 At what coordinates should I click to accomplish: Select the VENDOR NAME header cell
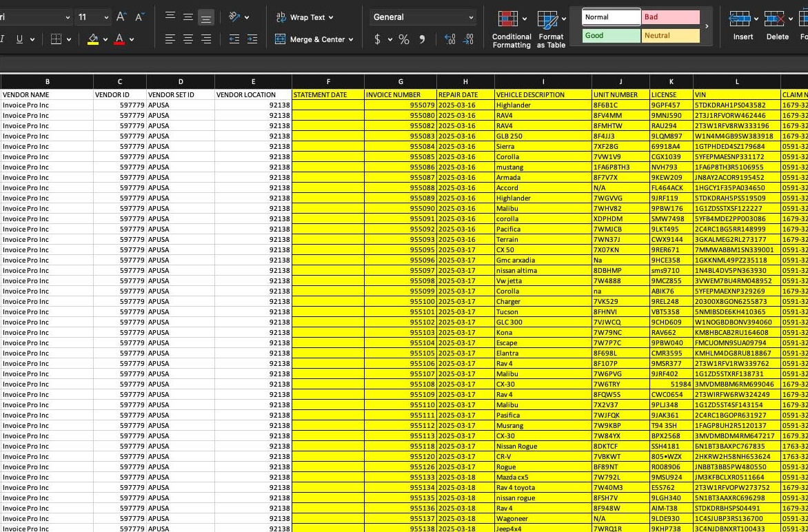(47, 95)
